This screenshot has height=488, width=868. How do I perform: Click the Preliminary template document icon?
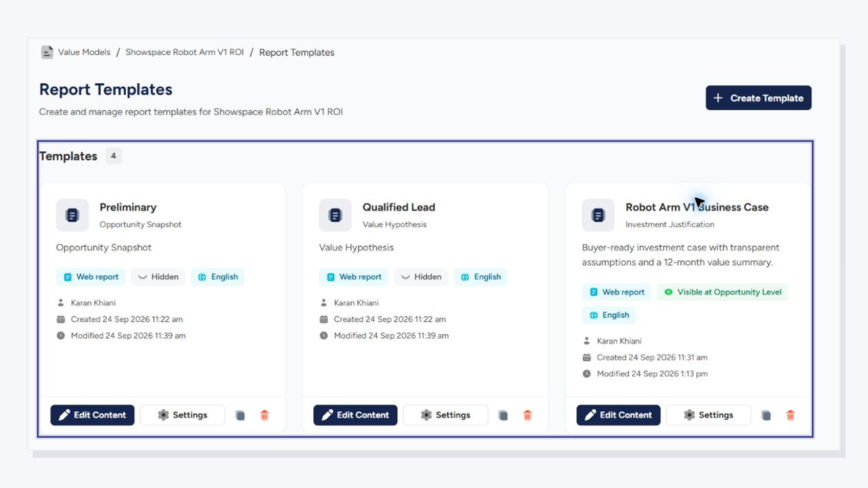click(72, 215)
